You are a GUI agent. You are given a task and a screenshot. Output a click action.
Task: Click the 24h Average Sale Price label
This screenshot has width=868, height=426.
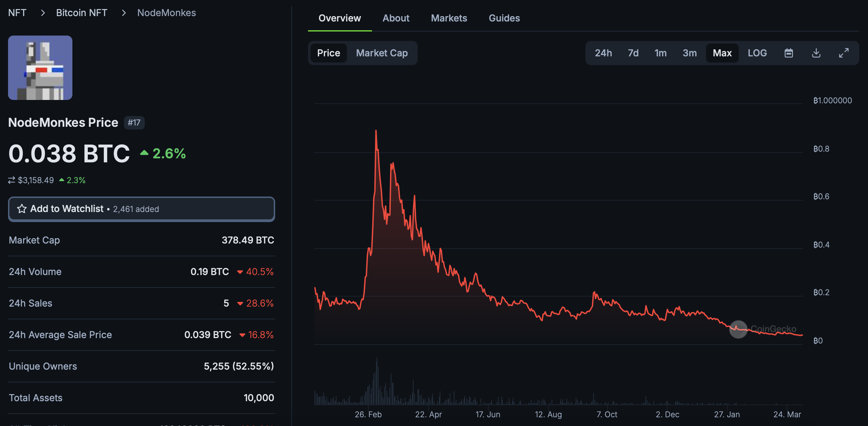[60, 334]
